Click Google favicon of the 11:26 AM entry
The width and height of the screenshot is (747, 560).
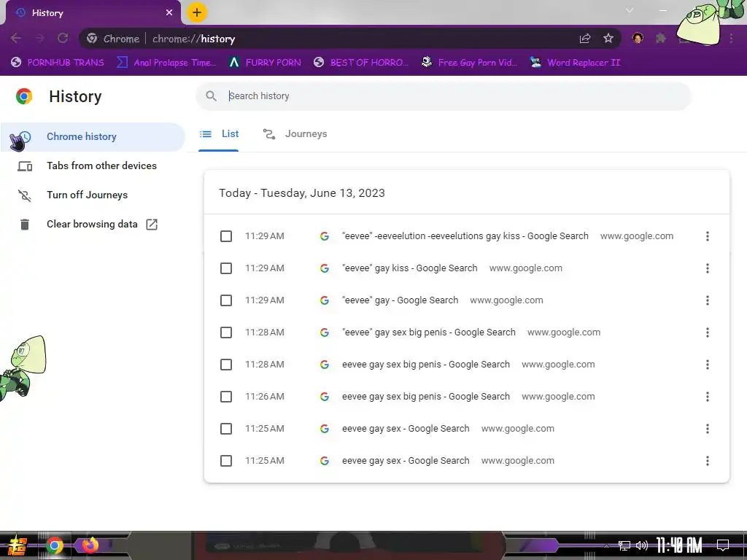click(x=325, y=397)
